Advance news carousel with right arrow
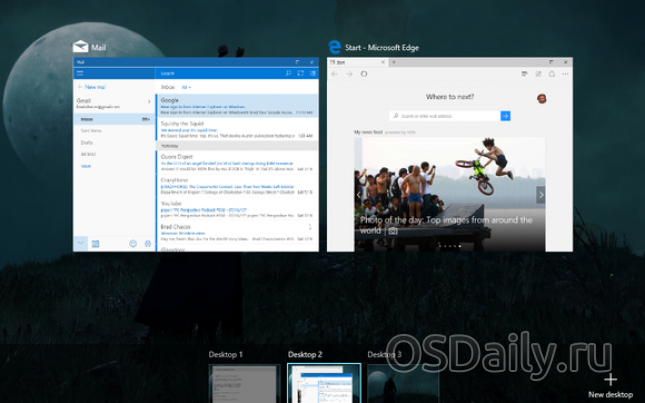The image size is (645, 403). pos(541,194)
